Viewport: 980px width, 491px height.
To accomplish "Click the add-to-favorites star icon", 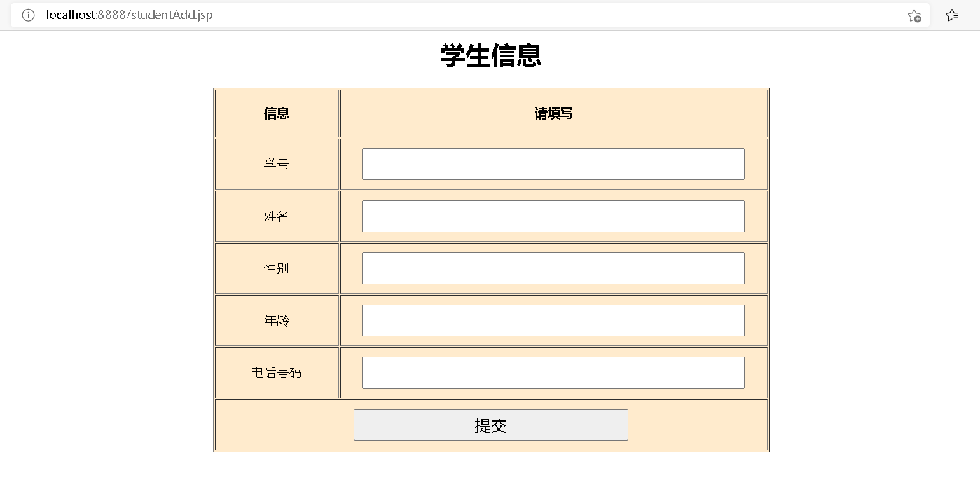I will (x=914, y=15).
